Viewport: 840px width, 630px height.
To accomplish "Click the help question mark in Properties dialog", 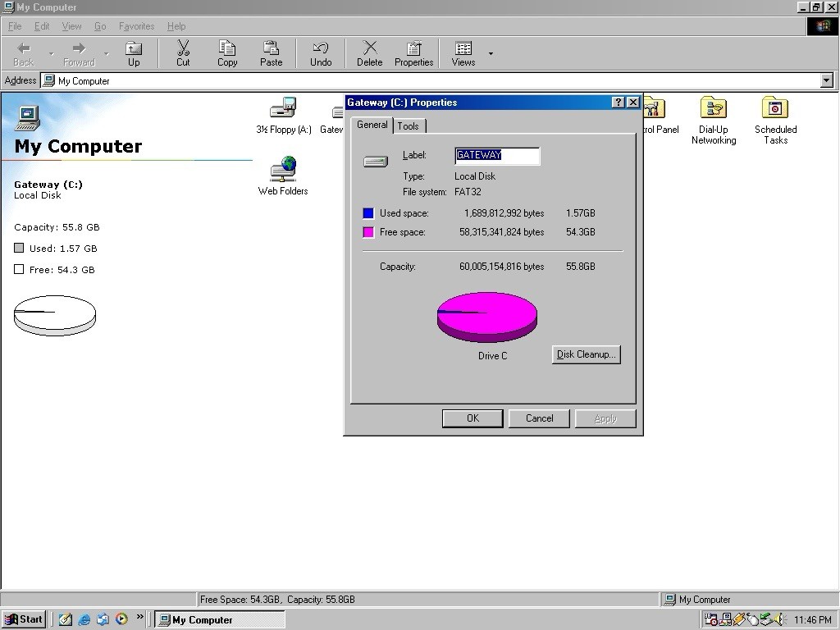I will [x=619, y=103].
